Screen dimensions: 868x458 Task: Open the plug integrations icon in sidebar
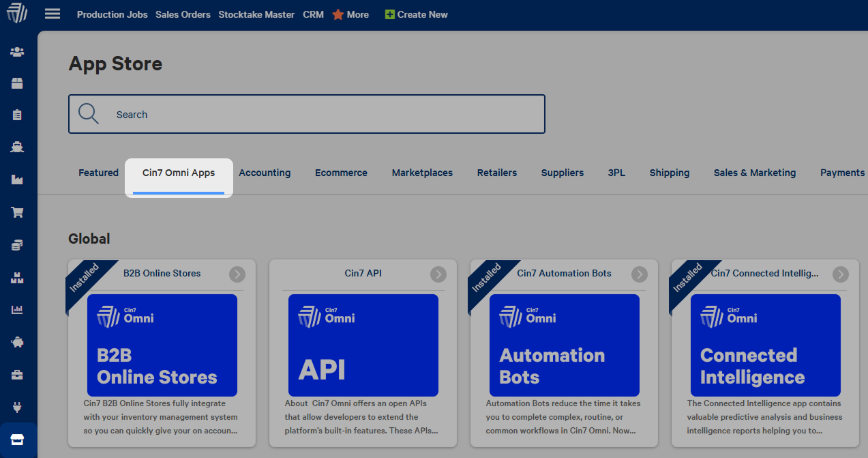click(18, 407)
